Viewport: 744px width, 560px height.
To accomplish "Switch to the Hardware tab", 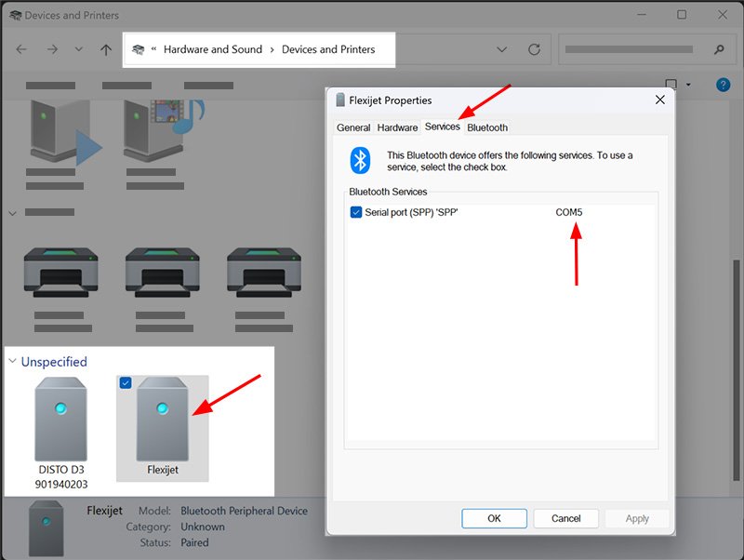I will 397,127.
